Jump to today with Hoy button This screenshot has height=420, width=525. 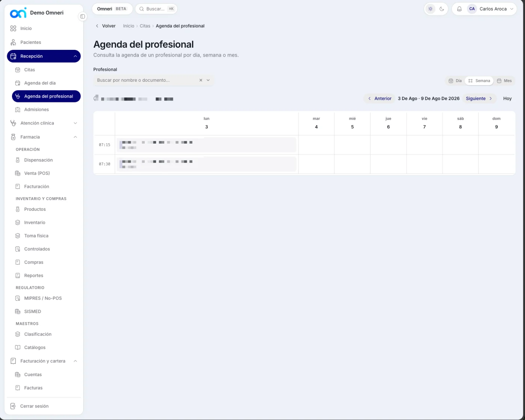tap(507, 99)
